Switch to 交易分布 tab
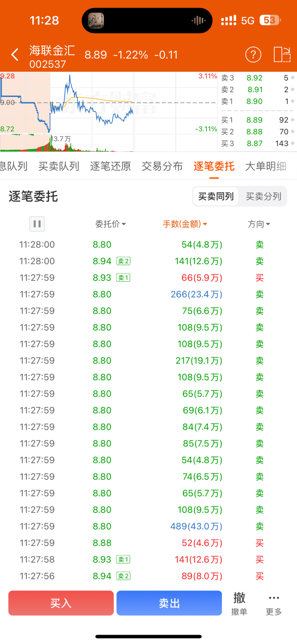This screenshot has height=644, width=297. point(162,166)
